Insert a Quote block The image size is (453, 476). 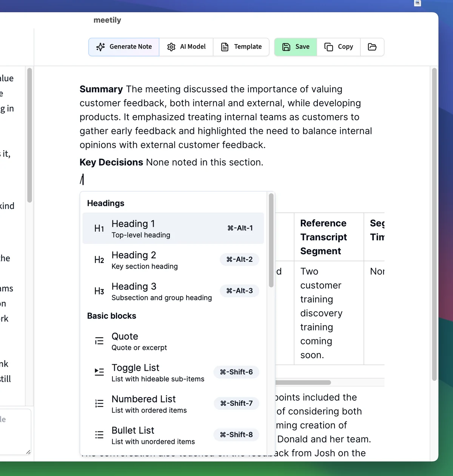point(173,341)
